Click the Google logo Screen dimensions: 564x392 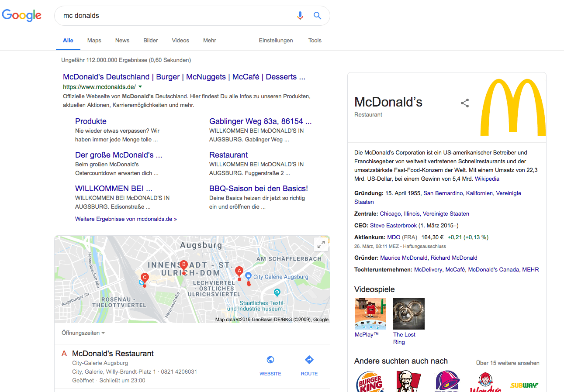(22, 16)
